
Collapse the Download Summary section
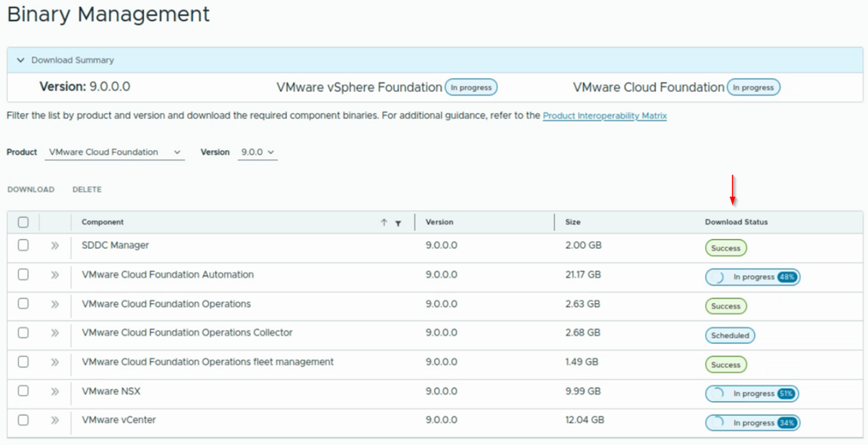21,60
